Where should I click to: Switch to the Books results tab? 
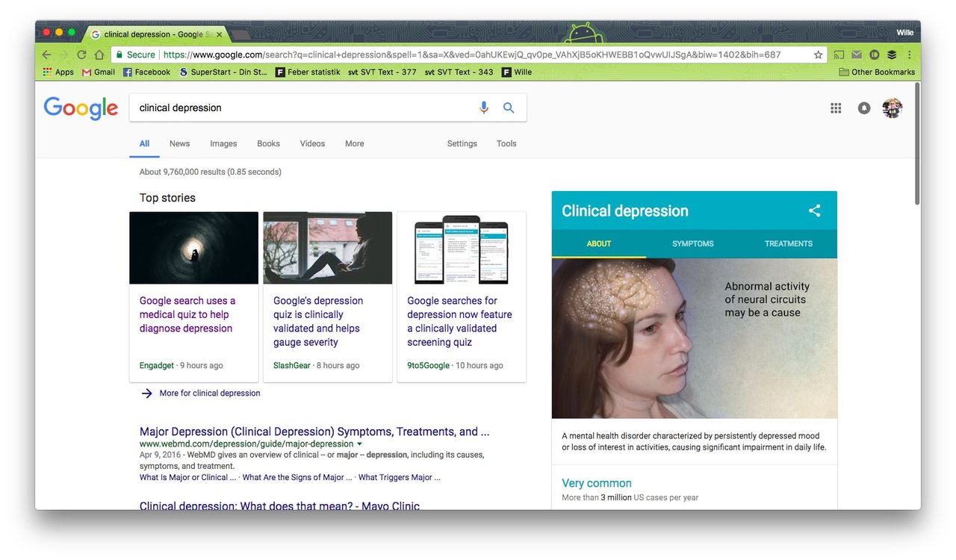click(x=268, y=143)
